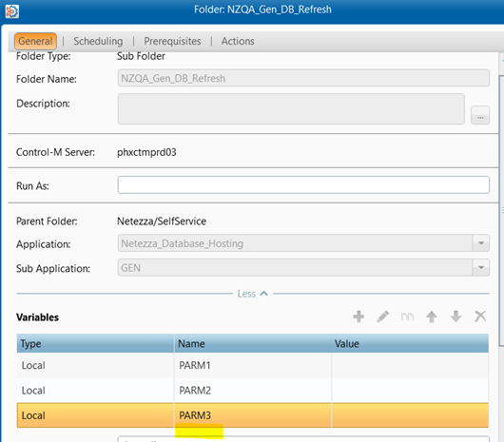Select the PARM3 variable name cell
504x442 pixels.
coord(253,415)
